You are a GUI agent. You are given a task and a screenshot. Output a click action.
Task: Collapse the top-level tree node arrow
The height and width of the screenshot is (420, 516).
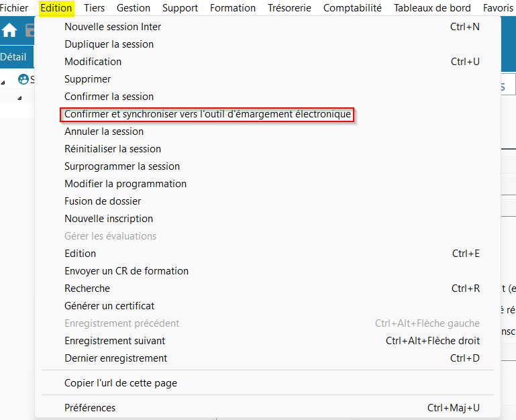point(3,81)
